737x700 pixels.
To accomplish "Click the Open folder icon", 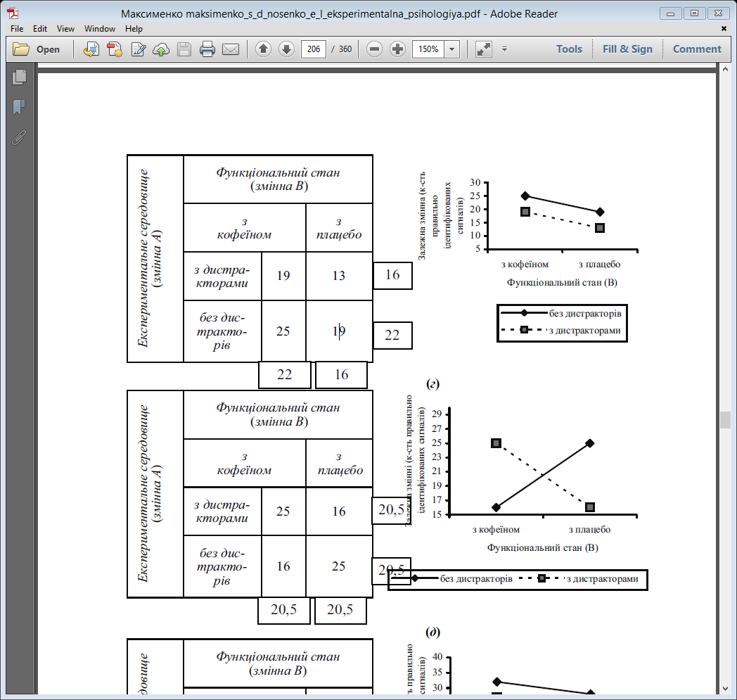I will click(20, 49).
